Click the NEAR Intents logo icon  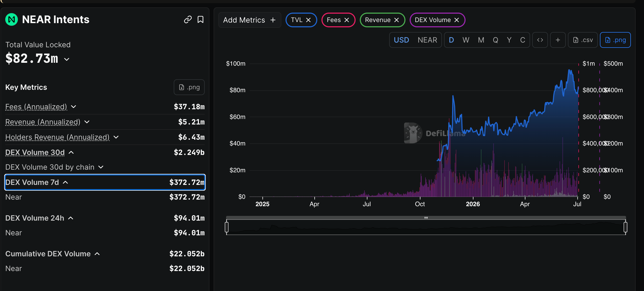pos(12,19)
